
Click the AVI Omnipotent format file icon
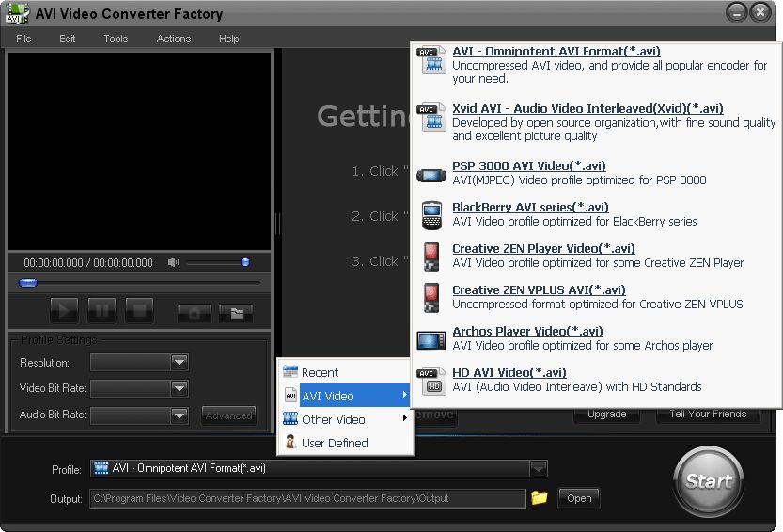pyautogui.click(x=432, y=60)
